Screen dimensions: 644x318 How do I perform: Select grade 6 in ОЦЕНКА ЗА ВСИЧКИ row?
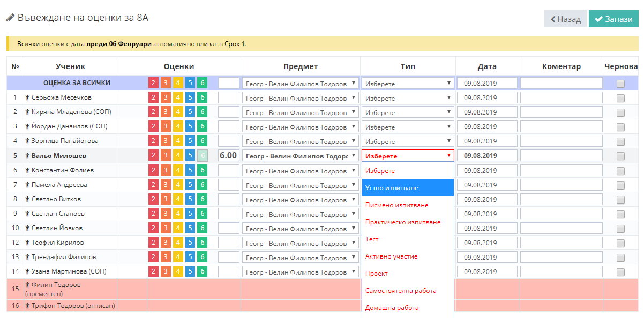(x=202, y=83)
